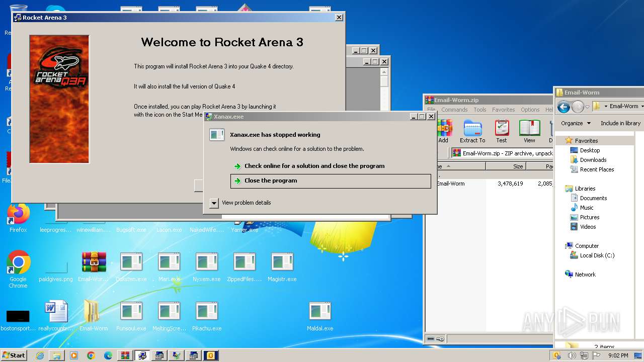The image size is (644, 362).
Task: Click the Start button
Action: 14,355
